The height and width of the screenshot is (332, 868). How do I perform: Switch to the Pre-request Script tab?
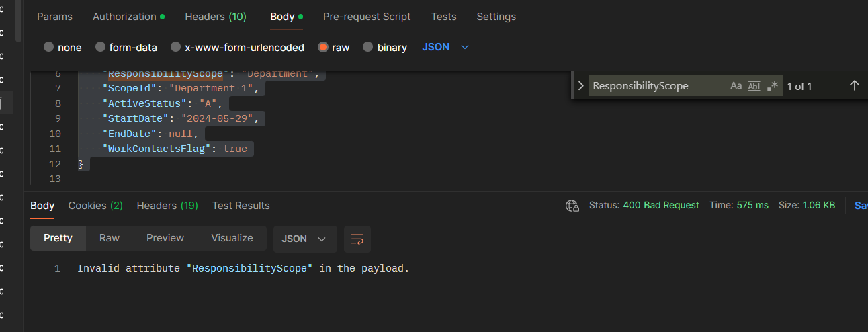(367, 17)
